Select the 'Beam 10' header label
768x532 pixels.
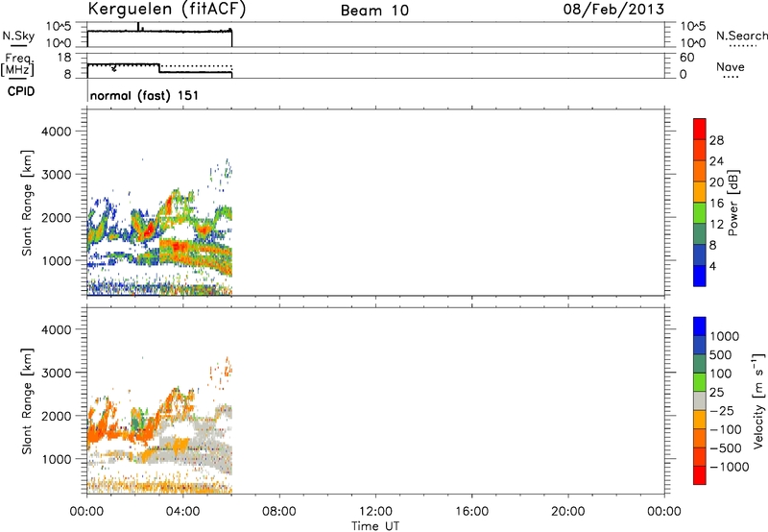[x=374, y=11]
